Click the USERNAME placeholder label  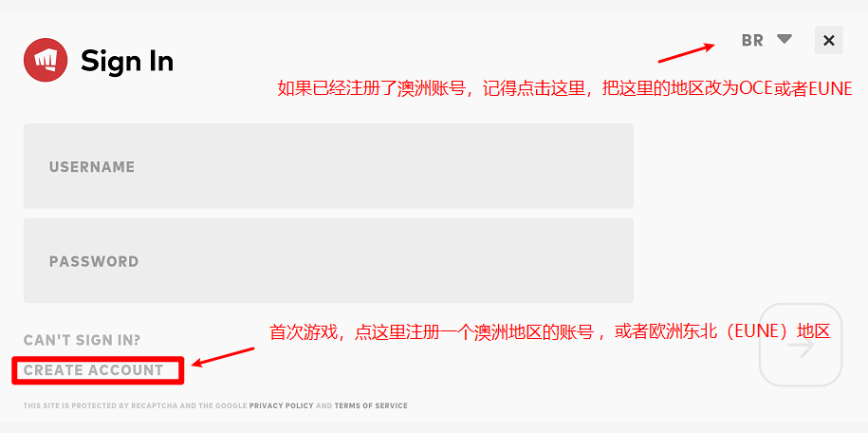click(x=92, y=167)
